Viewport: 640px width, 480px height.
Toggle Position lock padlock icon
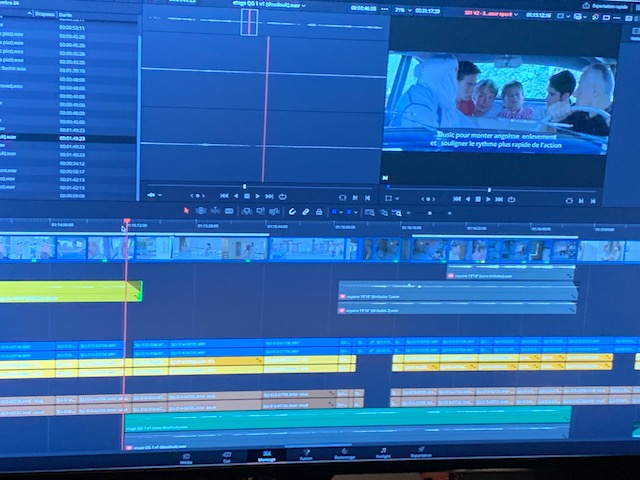319,212
